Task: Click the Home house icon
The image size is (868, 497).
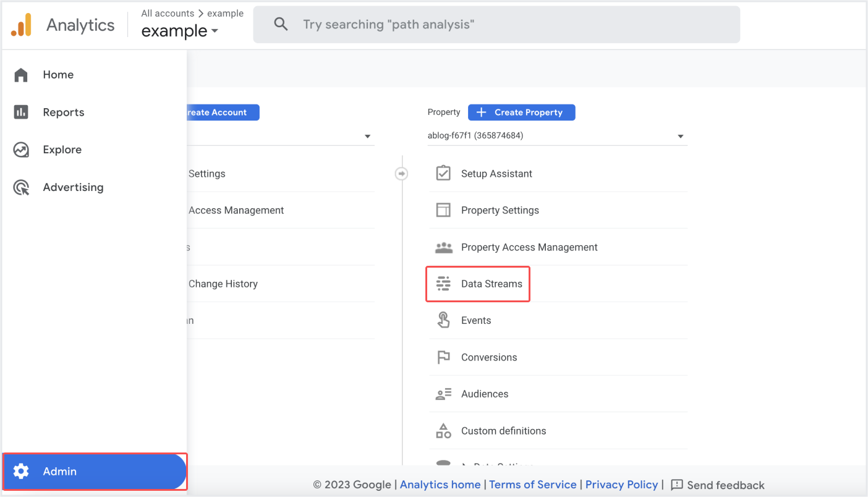Action: click(x=21, y=75)
